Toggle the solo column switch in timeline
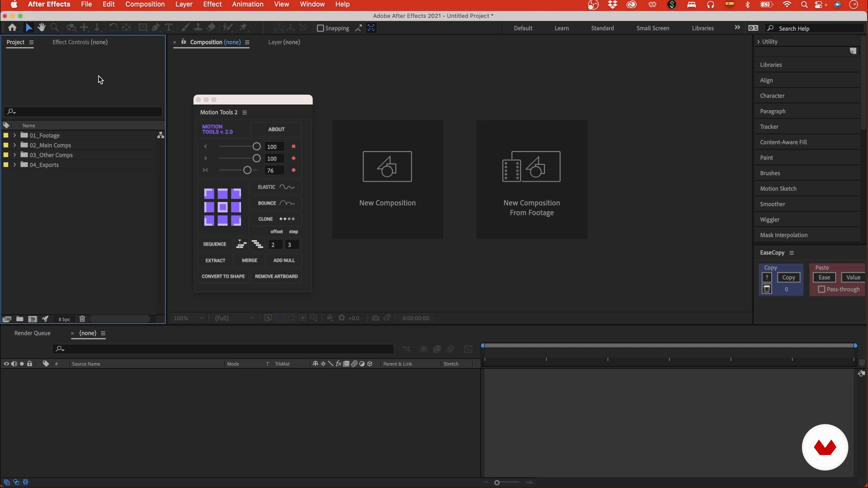This screenshot has width=868, height=488. pos(22,364)
